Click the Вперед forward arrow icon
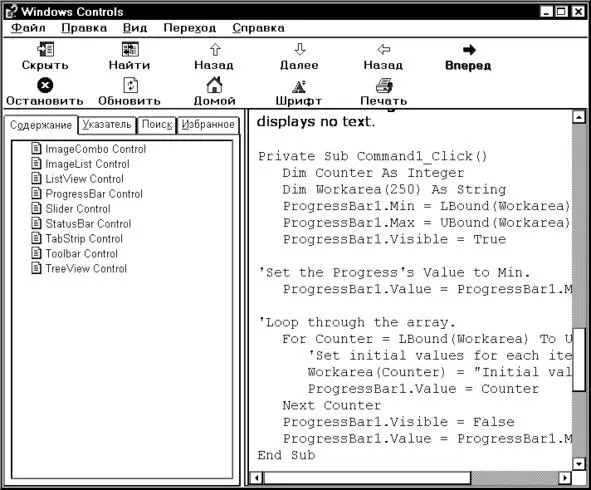The image size is (591, 490). coord(469,49)
